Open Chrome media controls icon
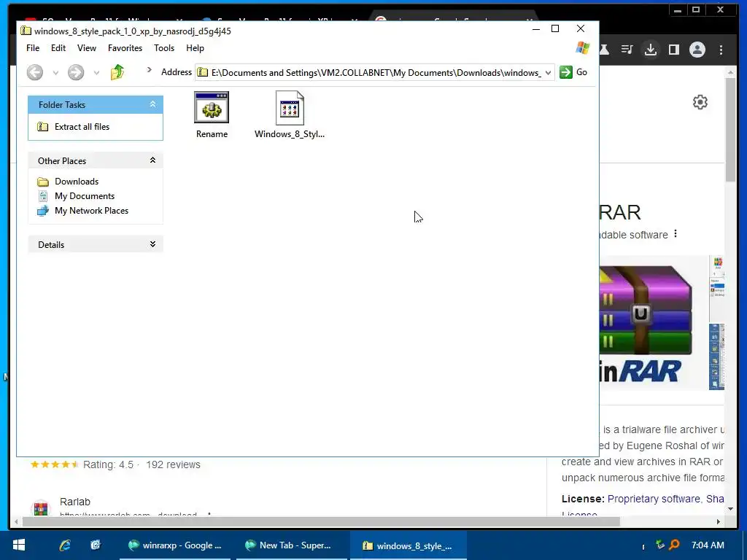This screenshot has height=560, width=747. point(627,50)
